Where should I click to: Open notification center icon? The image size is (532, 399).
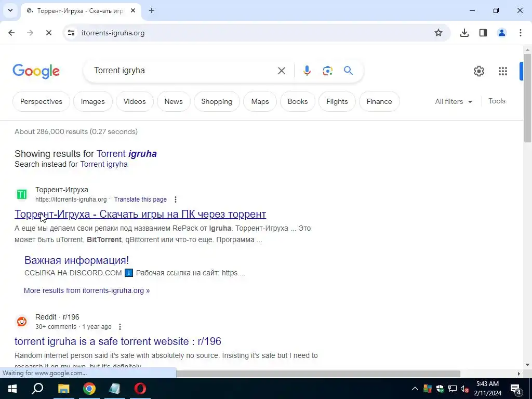click(x=516, y=389)
